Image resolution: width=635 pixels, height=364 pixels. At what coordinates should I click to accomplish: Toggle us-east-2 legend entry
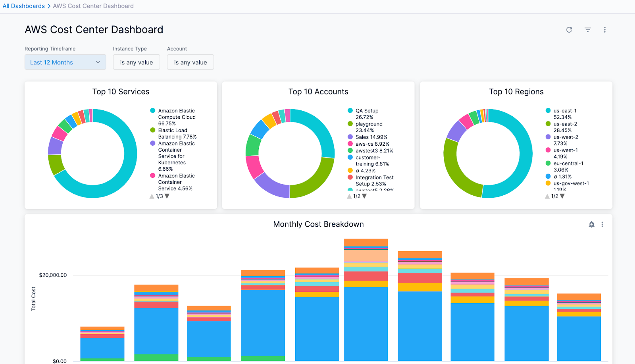click(561, 127)
